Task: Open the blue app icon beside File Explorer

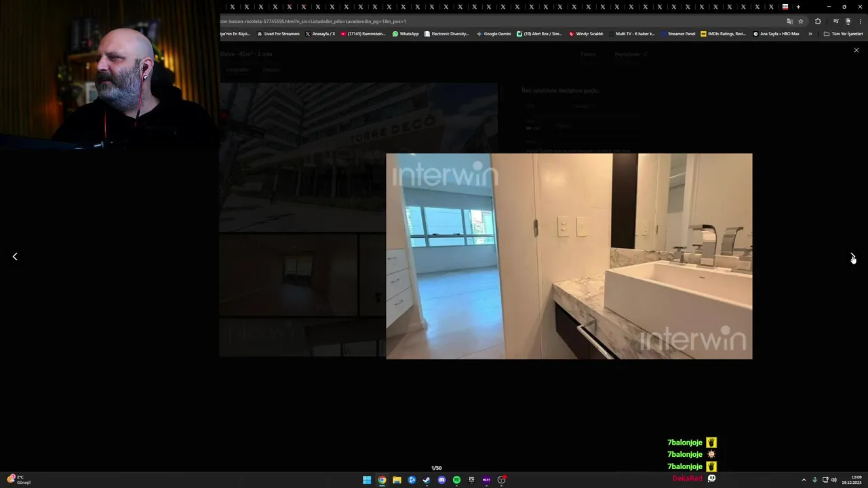Action: point(412,480)
